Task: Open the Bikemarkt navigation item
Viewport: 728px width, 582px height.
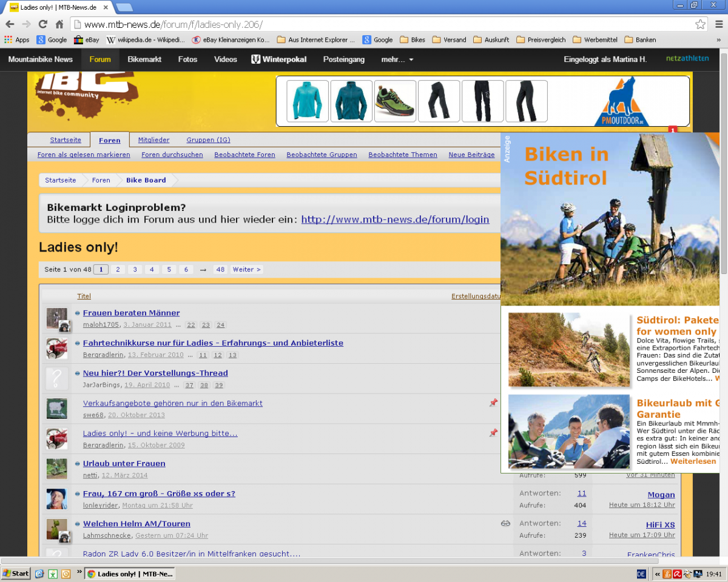Action: pyautogui.click(x=144, y=59)
